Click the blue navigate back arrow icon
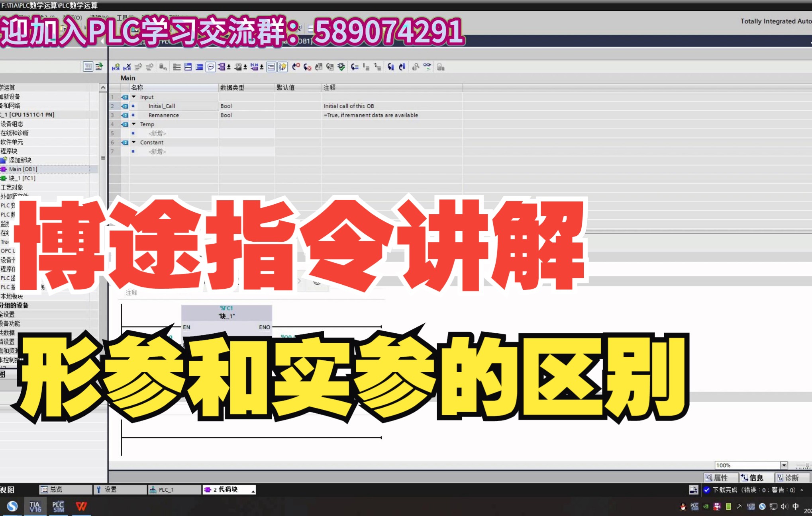This screenshot has width=812, height=516. [390, 67]
